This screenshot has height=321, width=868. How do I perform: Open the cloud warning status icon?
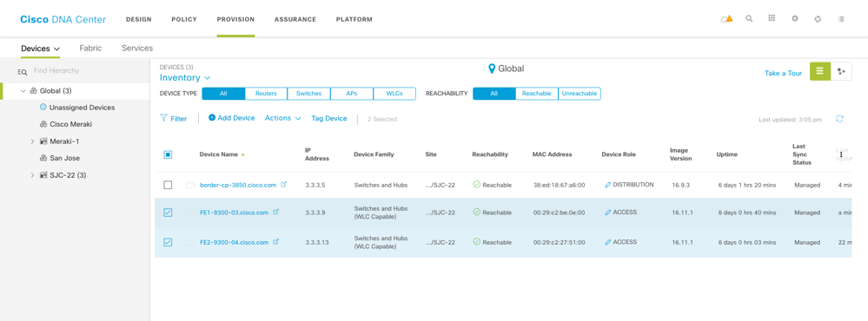click(727, 19)
